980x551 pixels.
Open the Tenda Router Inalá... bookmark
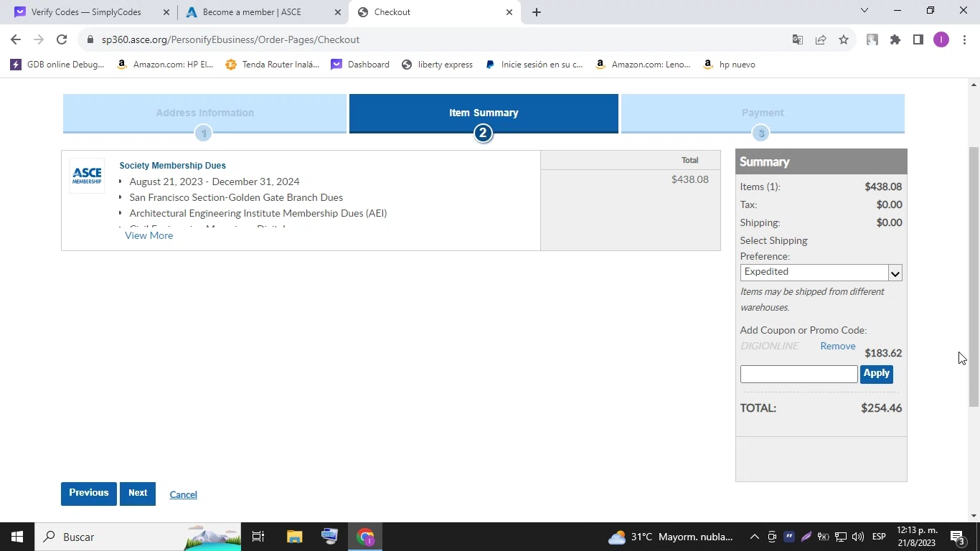click(x=273, y=65)
